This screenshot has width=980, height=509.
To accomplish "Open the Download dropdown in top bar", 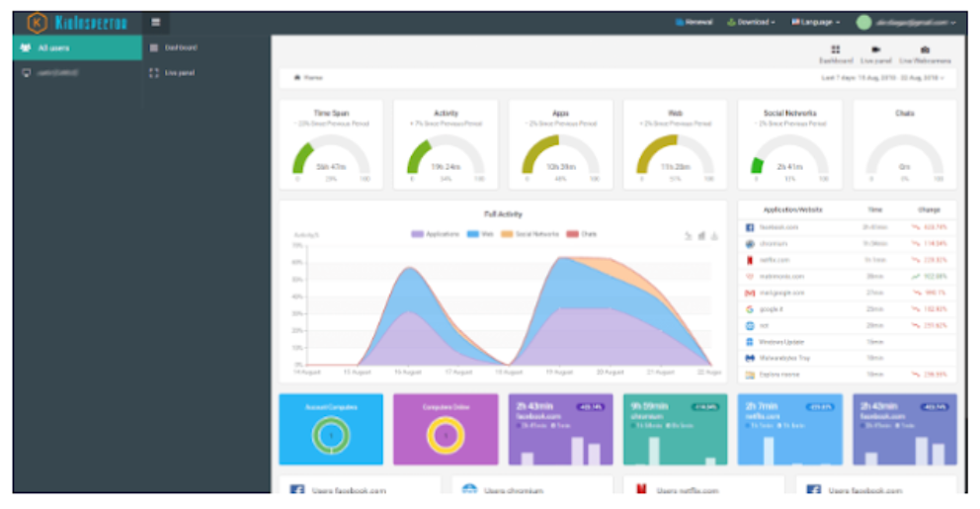I will [750, 22].
